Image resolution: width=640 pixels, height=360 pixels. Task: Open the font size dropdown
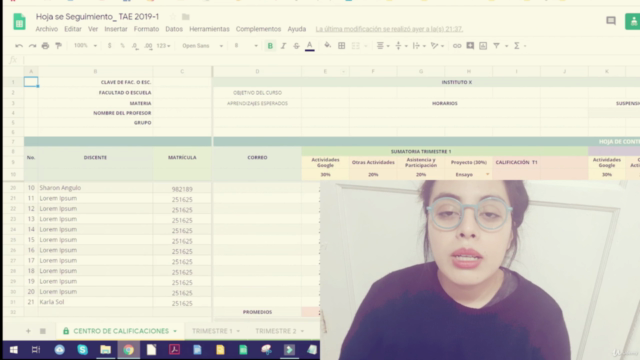[246, 46]
